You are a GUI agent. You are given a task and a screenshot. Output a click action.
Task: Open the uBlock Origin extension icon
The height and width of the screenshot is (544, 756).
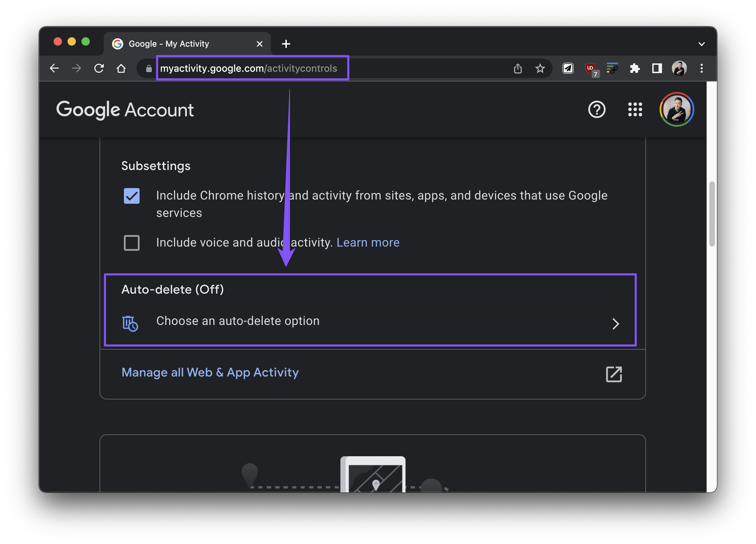(590, 68)
